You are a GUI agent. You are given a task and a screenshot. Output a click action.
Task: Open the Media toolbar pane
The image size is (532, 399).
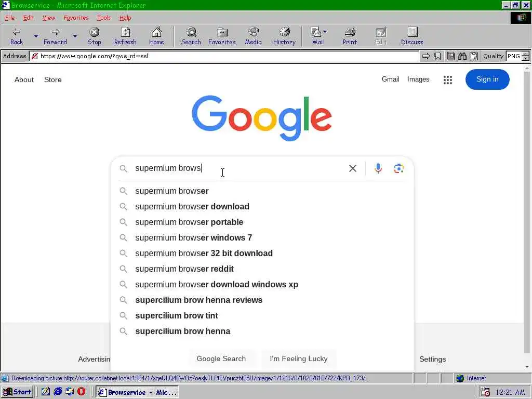click(253, 36)
